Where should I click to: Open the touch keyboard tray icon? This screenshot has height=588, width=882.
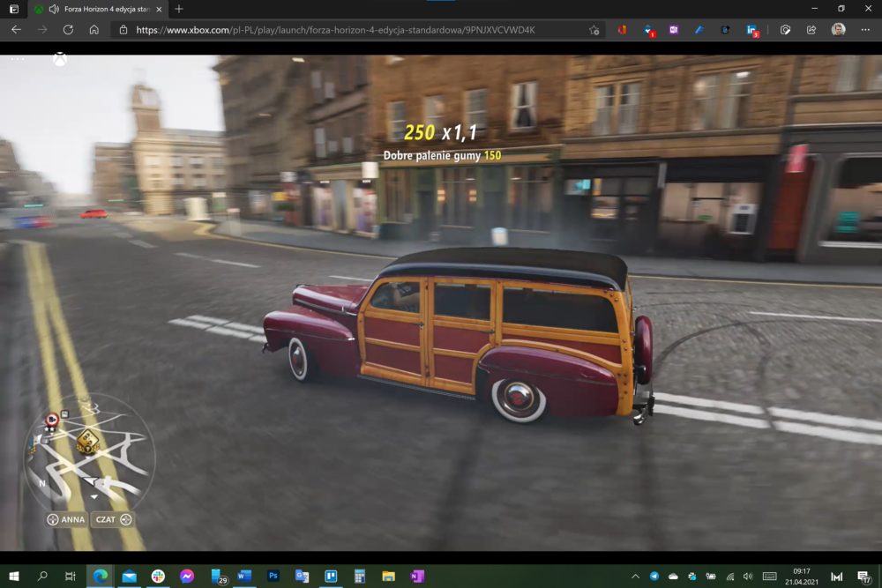769,577
